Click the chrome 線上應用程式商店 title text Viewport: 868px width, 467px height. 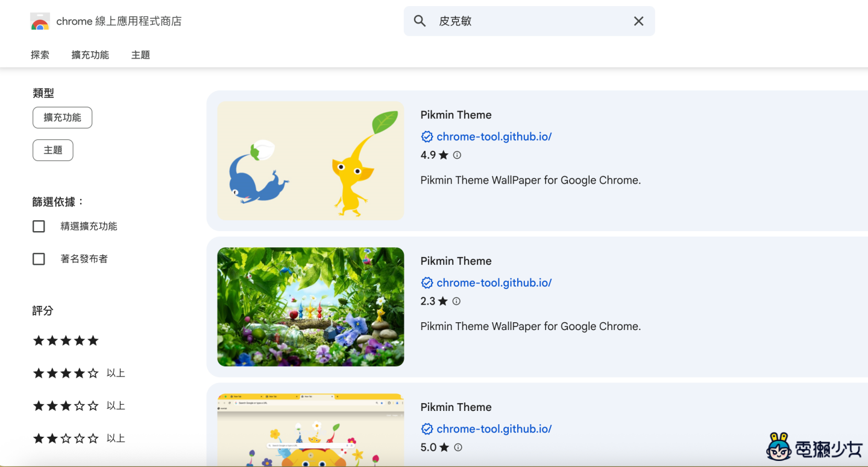(x=119, y=22)
